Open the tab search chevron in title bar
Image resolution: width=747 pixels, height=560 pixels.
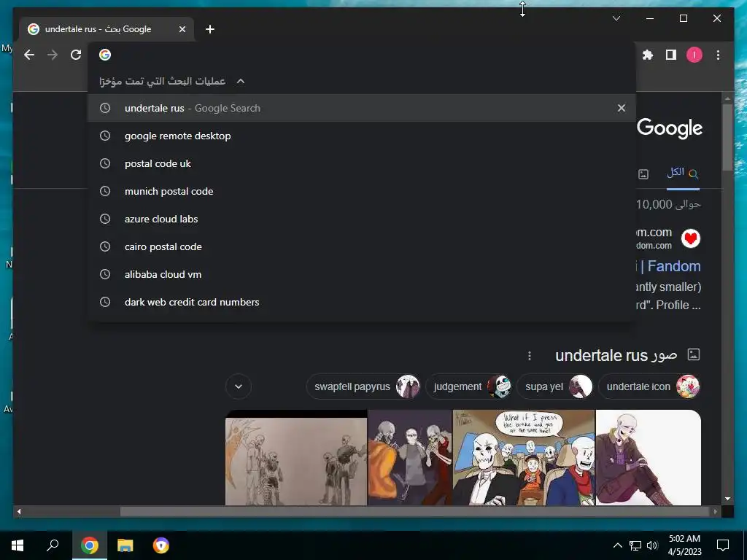tap(616, 18)
